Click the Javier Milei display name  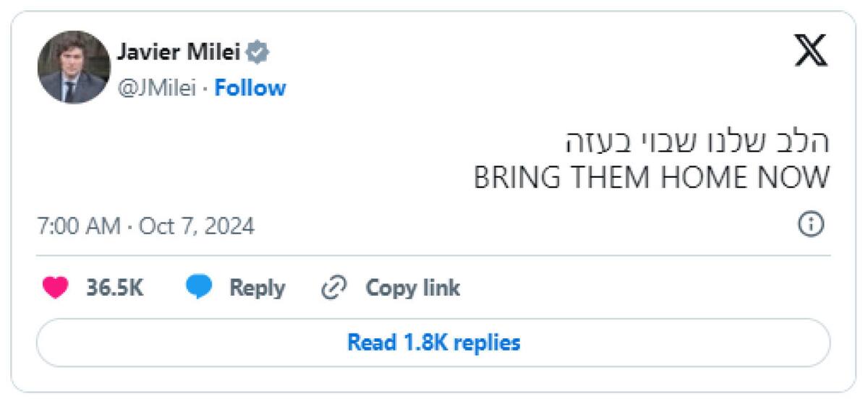coord(179,53)
